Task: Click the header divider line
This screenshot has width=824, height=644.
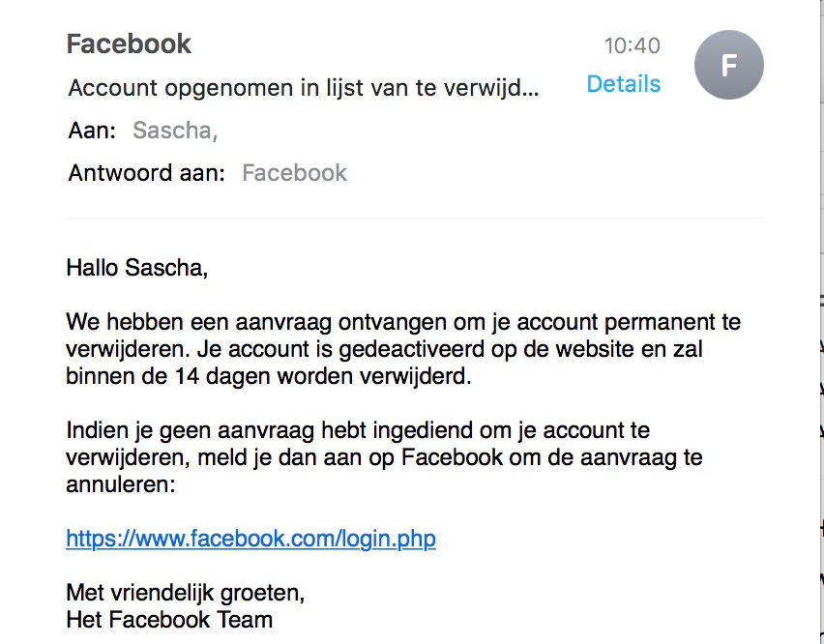Action: click(415, 218)
